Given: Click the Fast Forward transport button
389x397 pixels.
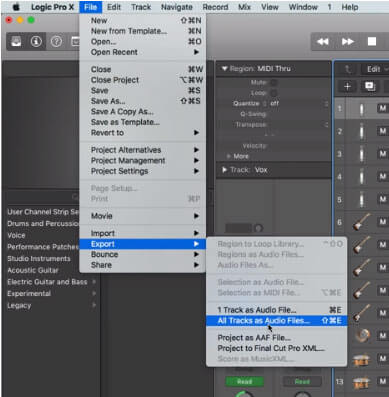Looking at the screenshot, I should [347, 41].
